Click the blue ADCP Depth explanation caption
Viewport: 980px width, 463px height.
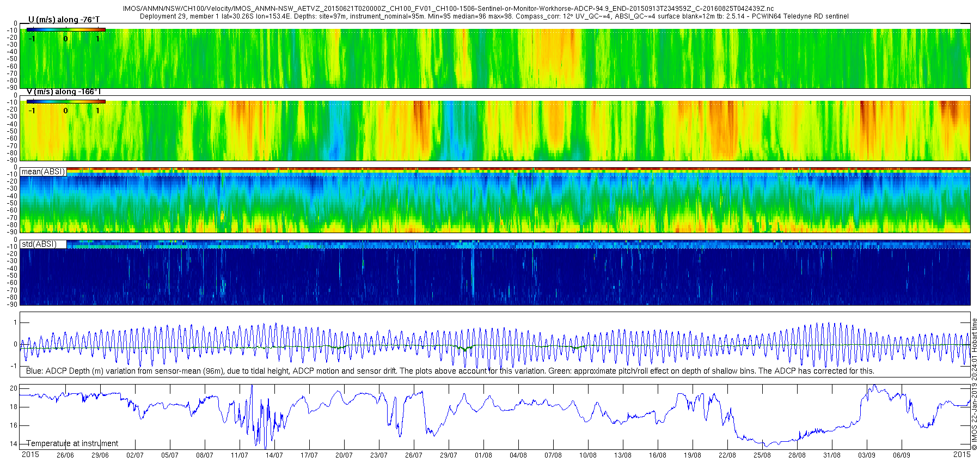[450, 371]
